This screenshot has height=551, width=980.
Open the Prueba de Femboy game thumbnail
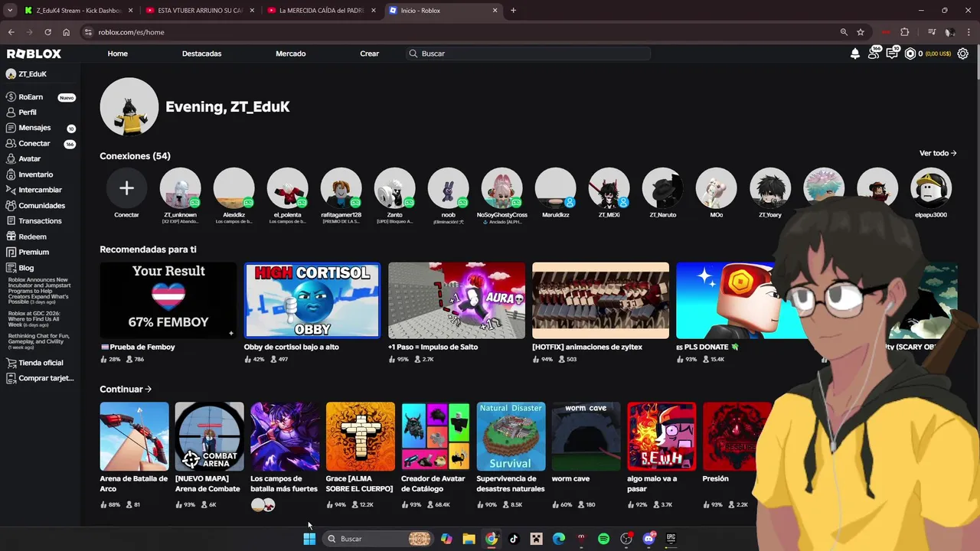pos(168,300)
